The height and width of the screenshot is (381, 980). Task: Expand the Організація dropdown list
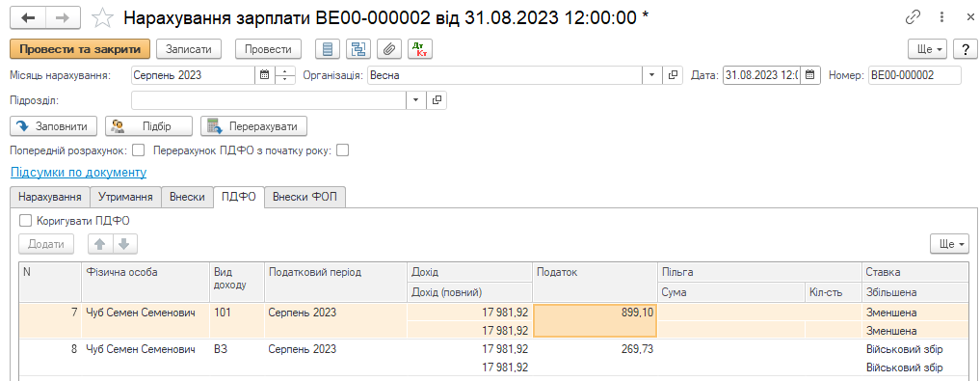click(x=652, y=75)
